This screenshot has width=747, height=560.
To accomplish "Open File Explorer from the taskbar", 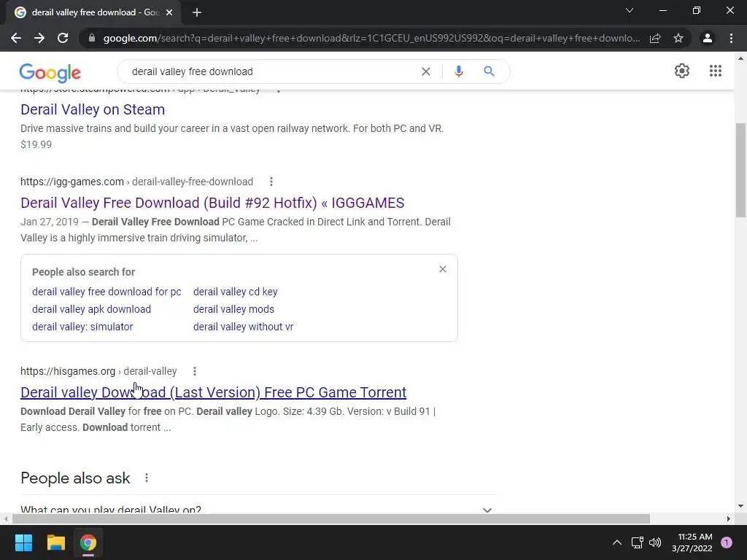I will coord(55,542).
